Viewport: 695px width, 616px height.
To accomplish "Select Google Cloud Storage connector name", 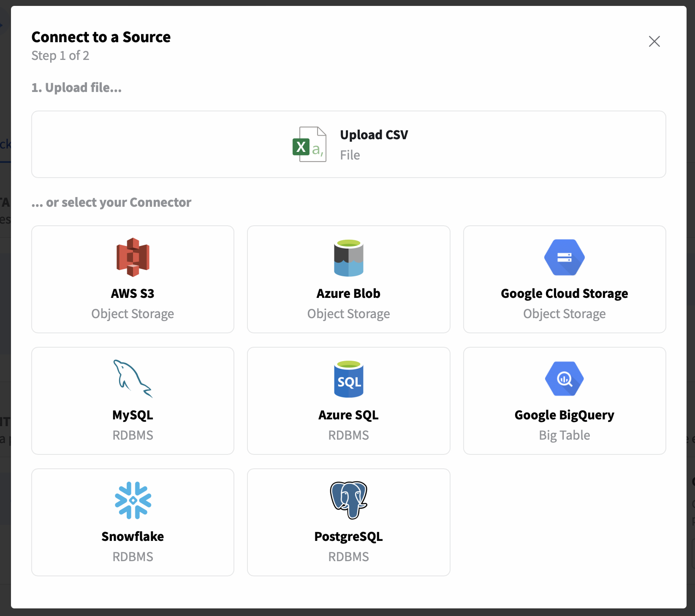I will (x=565, y=294).
